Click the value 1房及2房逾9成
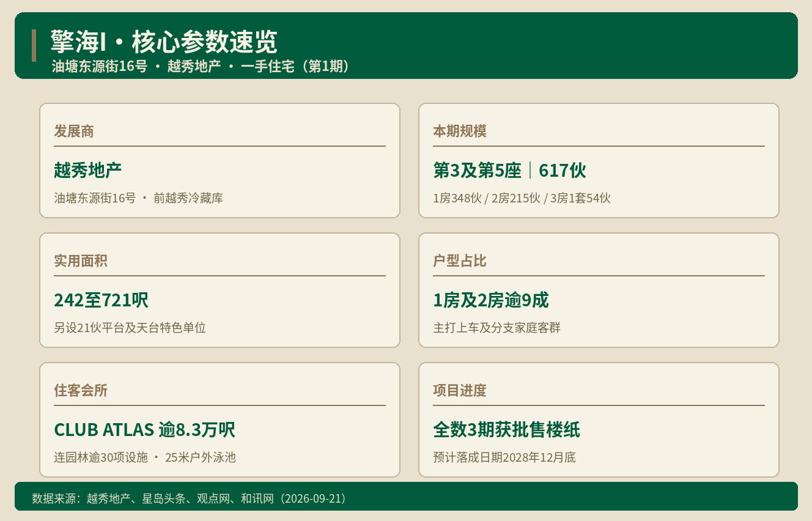 (491, 300)
